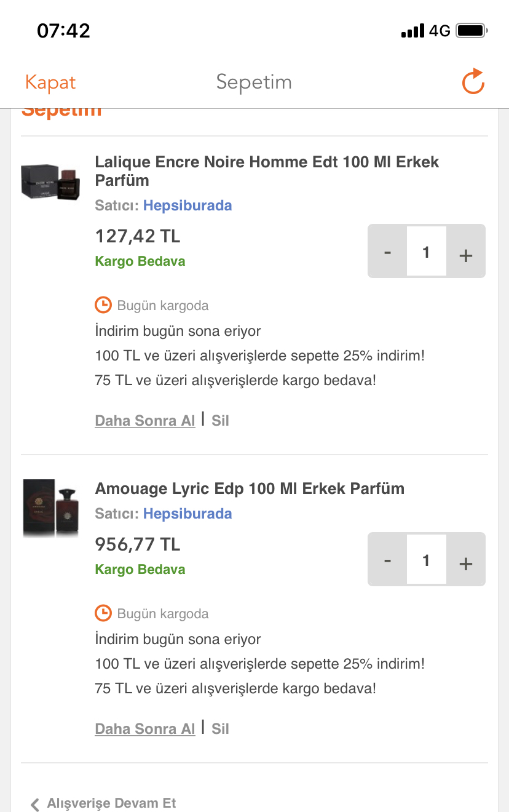Remove Lalique perfume using Sil
Screen dimensions: 509x812
(x=220, y=421)
